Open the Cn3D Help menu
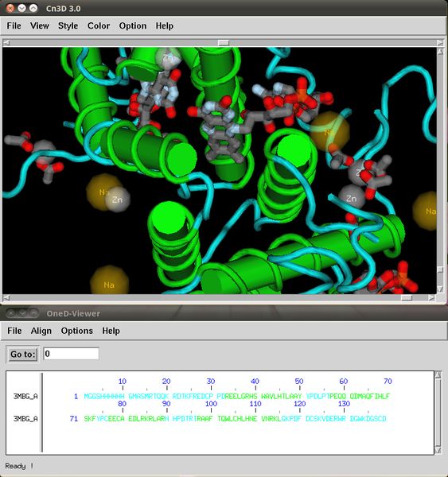448x477 pixels. (165, 26)
